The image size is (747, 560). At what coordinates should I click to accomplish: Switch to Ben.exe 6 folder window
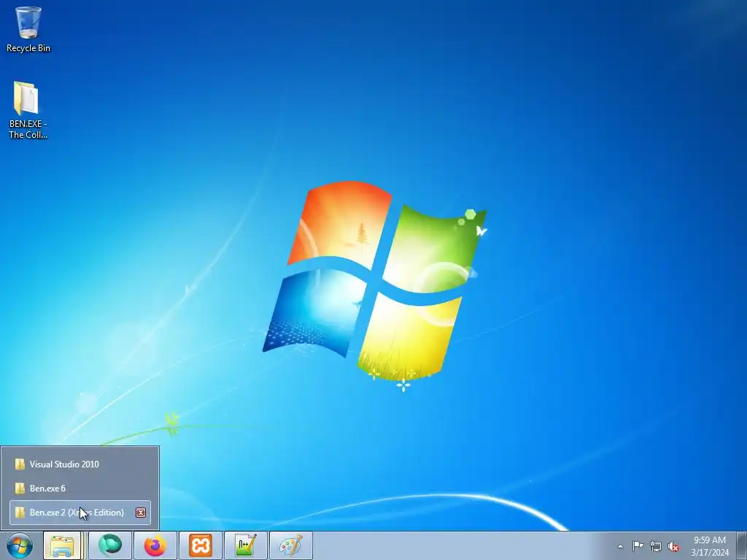coord(80,488)
